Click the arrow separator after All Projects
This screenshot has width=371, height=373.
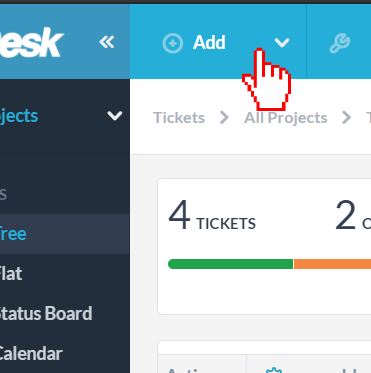click(x=346, y=118)
